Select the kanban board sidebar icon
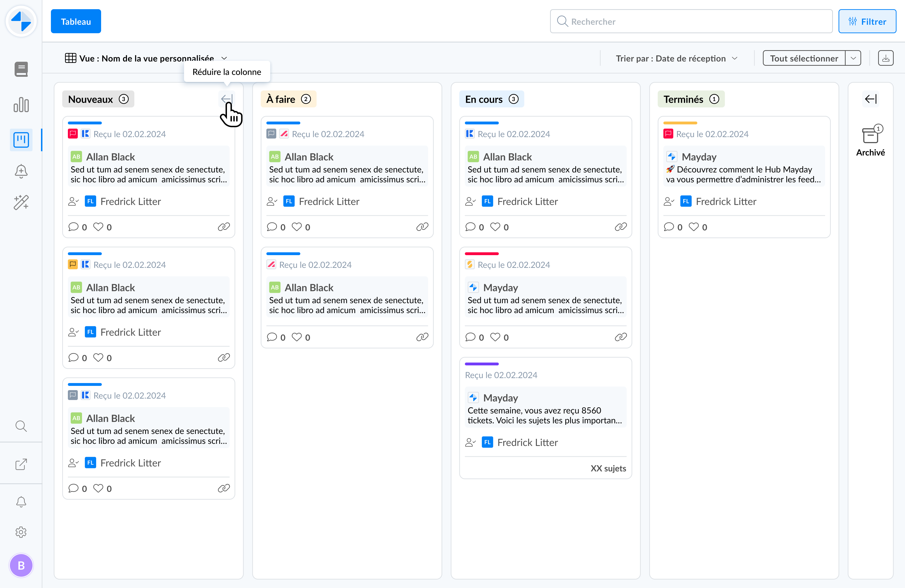Image resolution: width=905 pixels, height=588 pixels. tap(21, 139)
